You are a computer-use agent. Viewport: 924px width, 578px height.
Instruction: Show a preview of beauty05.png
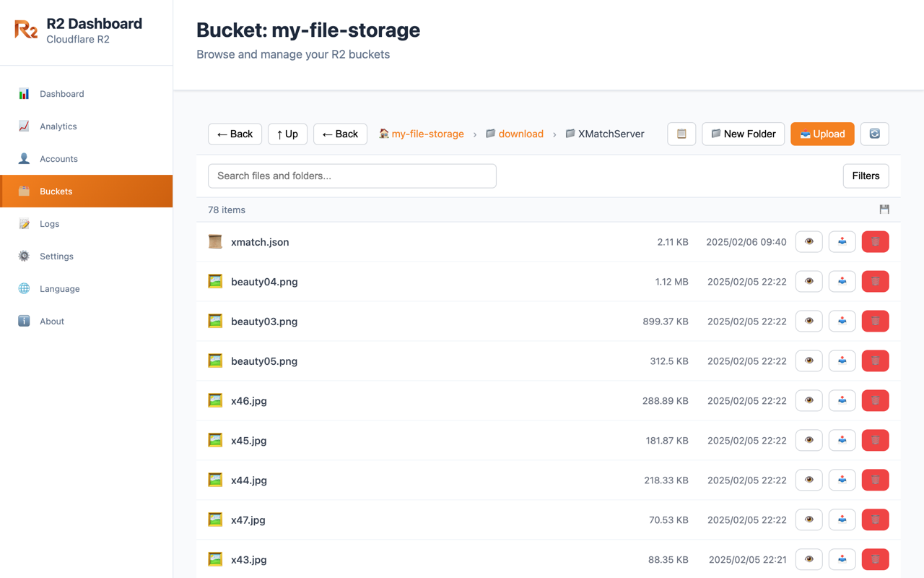(808, 361)
